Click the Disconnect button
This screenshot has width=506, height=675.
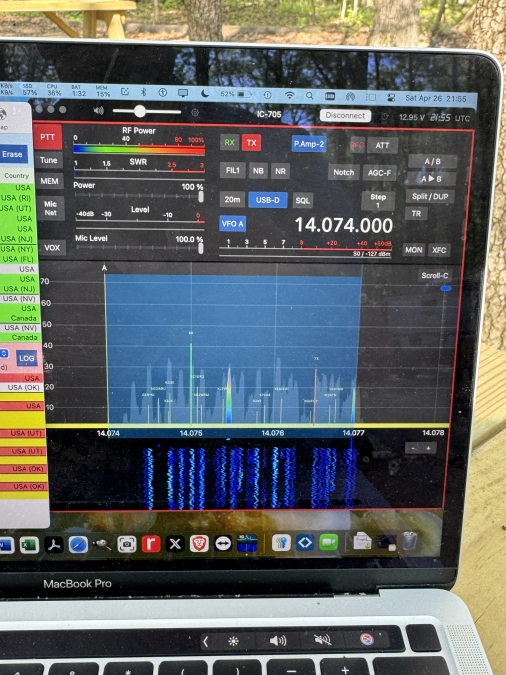(345, 115)
